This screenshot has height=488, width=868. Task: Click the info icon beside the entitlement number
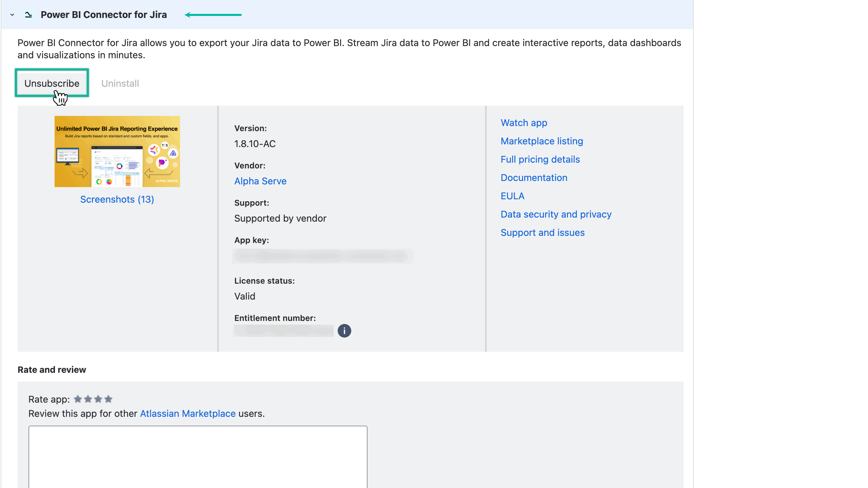click(x=344, y=330)
